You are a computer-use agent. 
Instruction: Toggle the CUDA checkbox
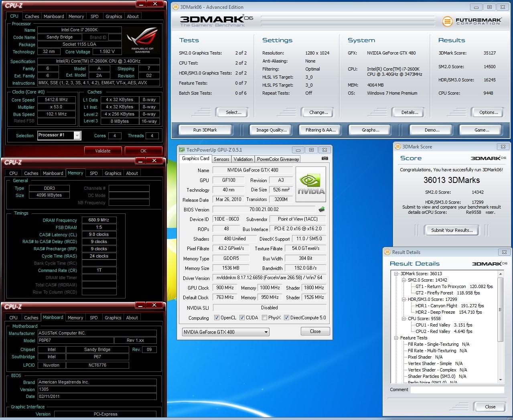pos(242,318)
